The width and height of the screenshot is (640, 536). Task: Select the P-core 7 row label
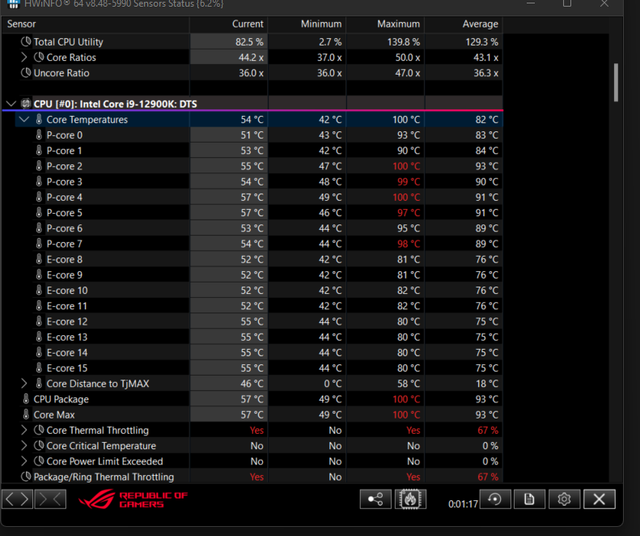point(64,244)
